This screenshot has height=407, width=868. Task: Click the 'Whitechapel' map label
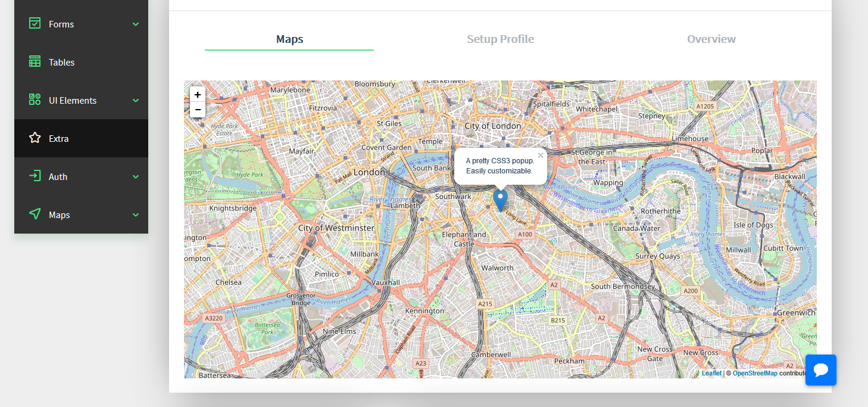click(x=597, y=110)
